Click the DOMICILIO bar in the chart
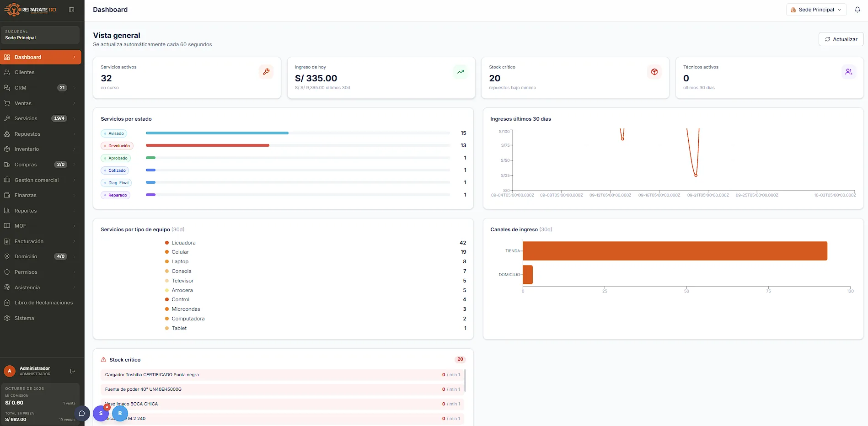The width and height of the screenshot is (868, 426). coord(528,275)
